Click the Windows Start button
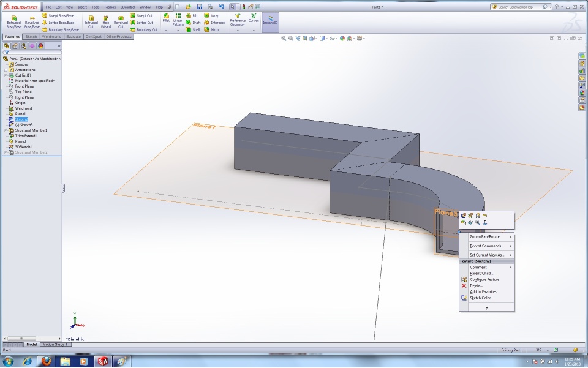This screenshot has height=368, width=588. (8, 362)
